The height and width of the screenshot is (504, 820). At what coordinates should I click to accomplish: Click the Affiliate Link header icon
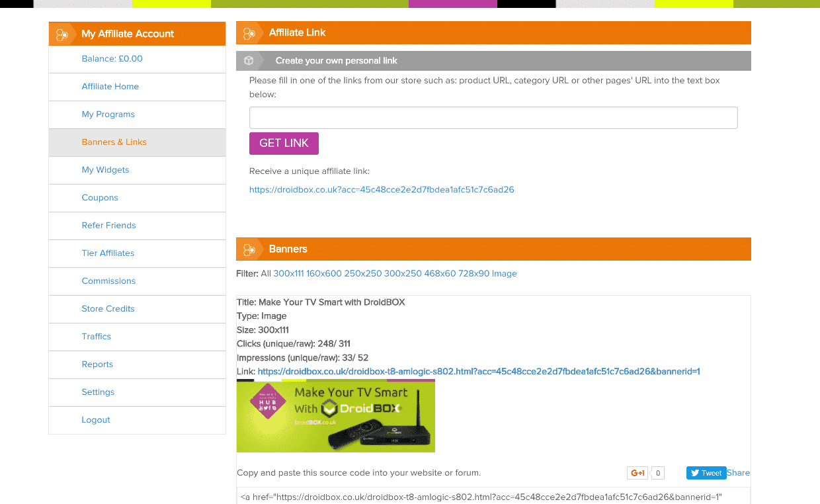[x=249, y=32]
